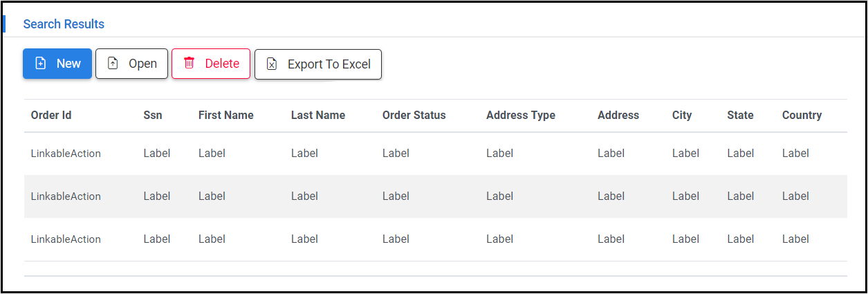Click the City column header
This screenshot has height=294, width=868.
[x=681, y=116]
